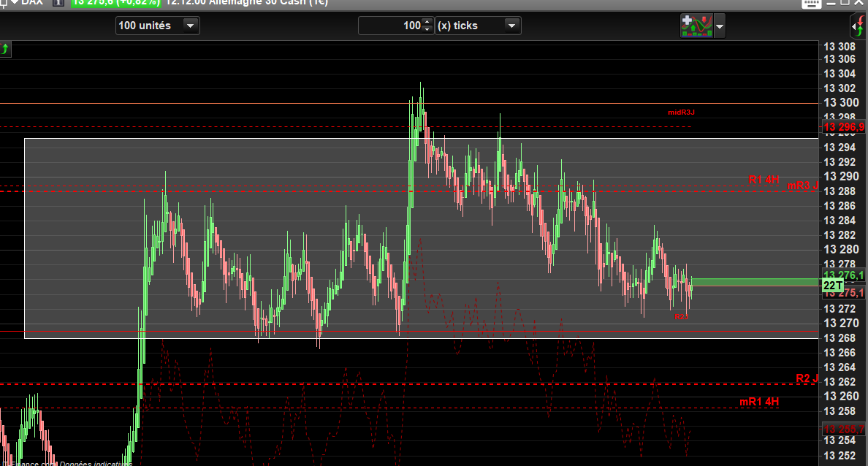Image resolution: width=868 pixels, height=466 pixels.
Task: Open the '100 unités' dropdown
Action: (157, 26)
